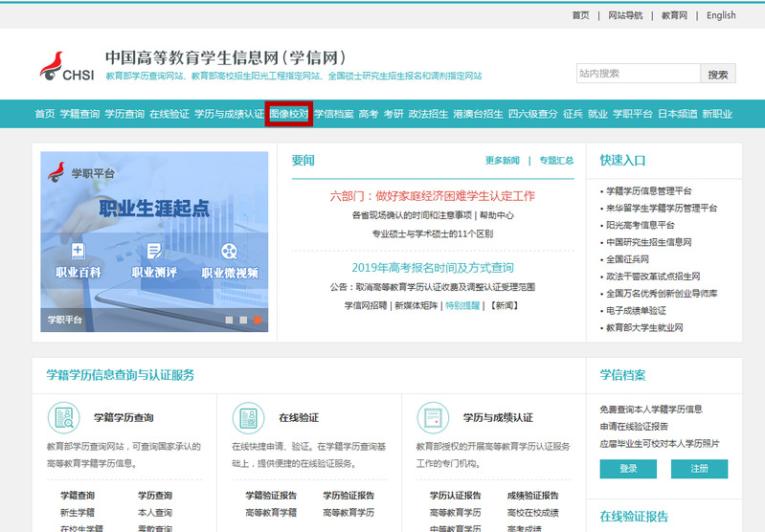Open 就业 in navigation bar
The width and height of the screenshot is (765, 532).
(x=597, y=114)
